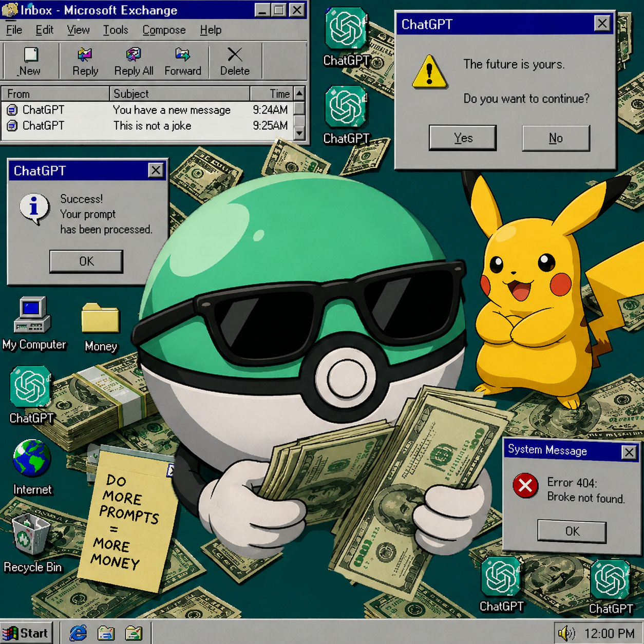Minimize the Inbox Microsoft Exchange window
The height and width of the screenshot is (644, 644).
(262, 10)
